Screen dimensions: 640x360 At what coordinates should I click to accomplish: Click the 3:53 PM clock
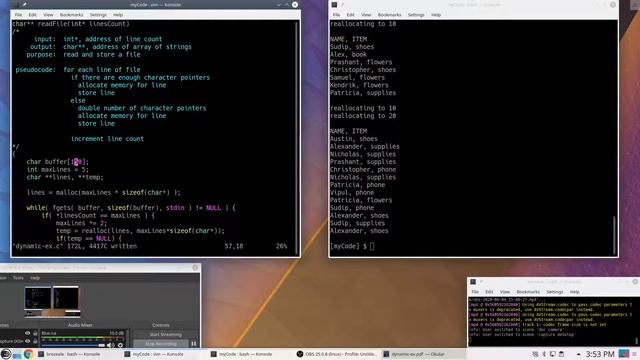coord(600,354)
